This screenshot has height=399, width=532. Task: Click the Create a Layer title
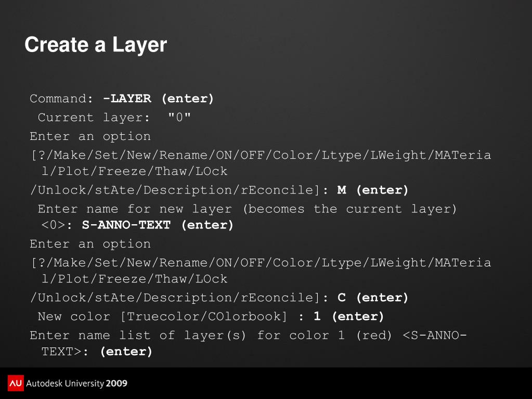(96, 44)
